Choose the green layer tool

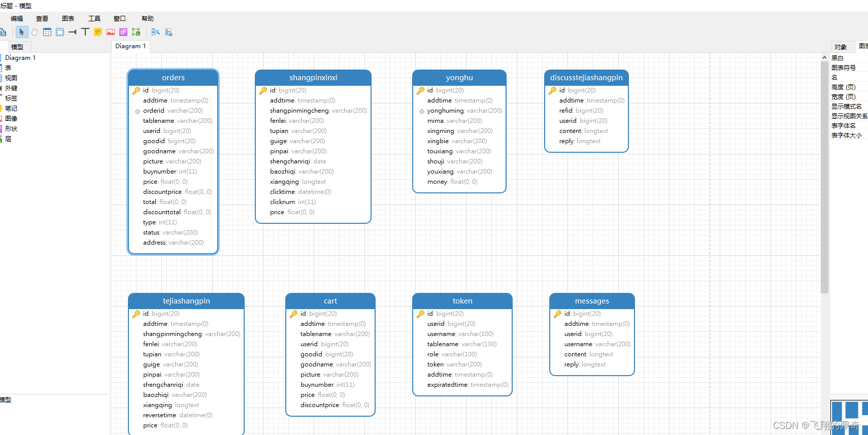136,32
